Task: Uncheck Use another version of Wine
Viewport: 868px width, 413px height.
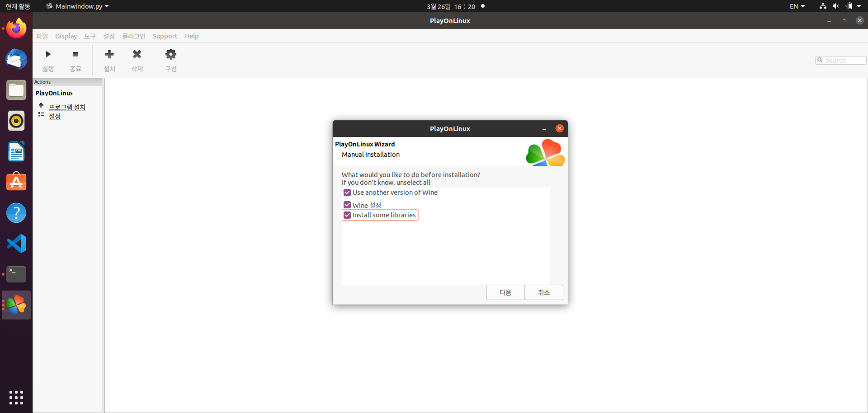Action: click(x=347, y=192)
